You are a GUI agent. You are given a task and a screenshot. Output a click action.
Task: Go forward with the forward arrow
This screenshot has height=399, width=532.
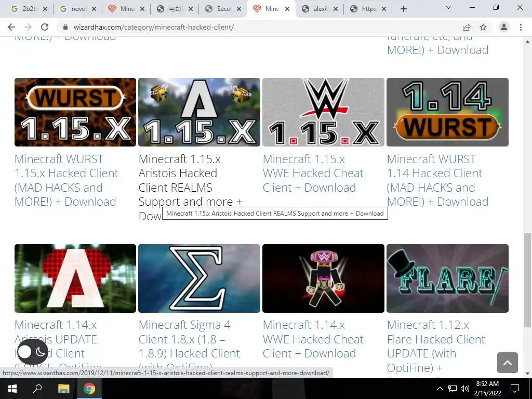28,27
